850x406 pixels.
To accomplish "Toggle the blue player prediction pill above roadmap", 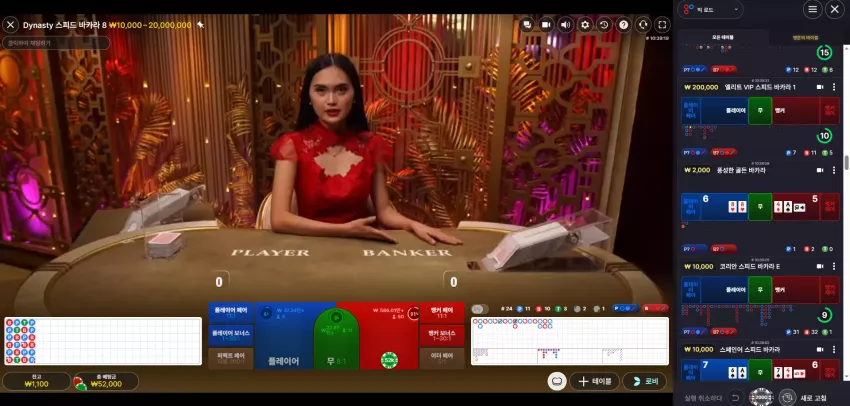I will [x=625, y=308].
